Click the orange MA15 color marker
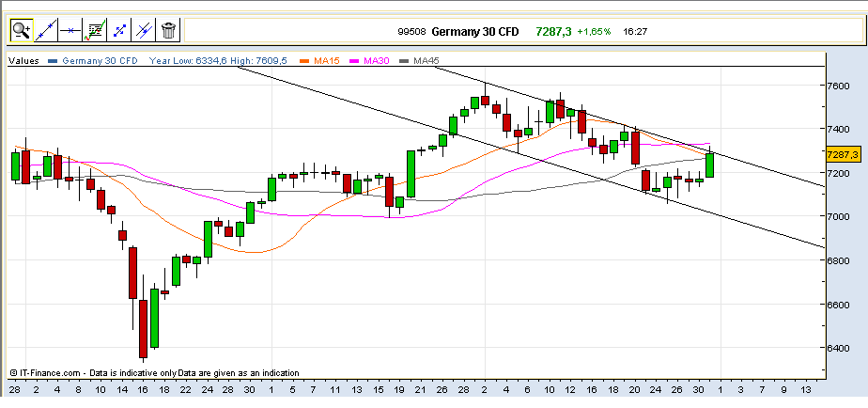This screenshot has width=868, height=408. tap(304, 61)
